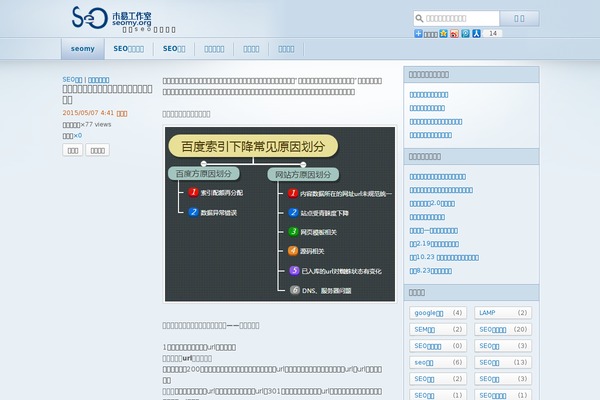This screenshot has width=600, height=400.
Task: Click the SEO category link above the title
Action: [72, 78]
